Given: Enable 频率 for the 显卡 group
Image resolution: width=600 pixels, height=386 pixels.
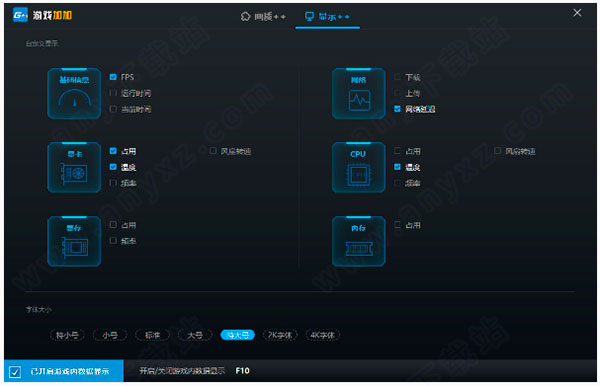Looking at the screenshot, I should tap(113, 183).
